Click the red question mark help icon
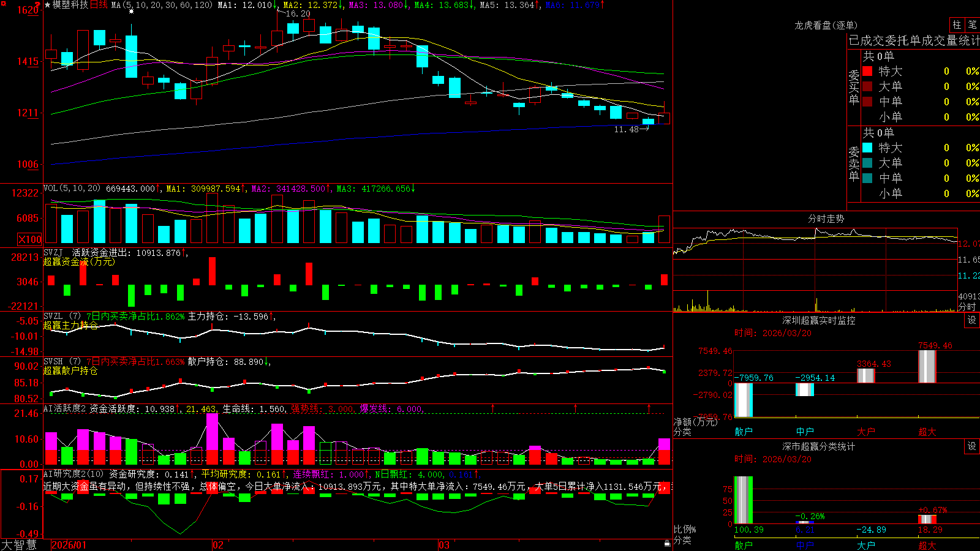The width and height of the screenshot is (980, 551). 38,4
